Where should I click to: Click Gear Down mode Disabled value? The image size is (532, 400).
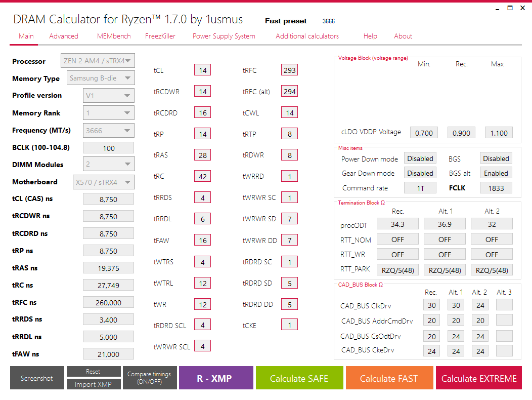[x=420, y=173]
